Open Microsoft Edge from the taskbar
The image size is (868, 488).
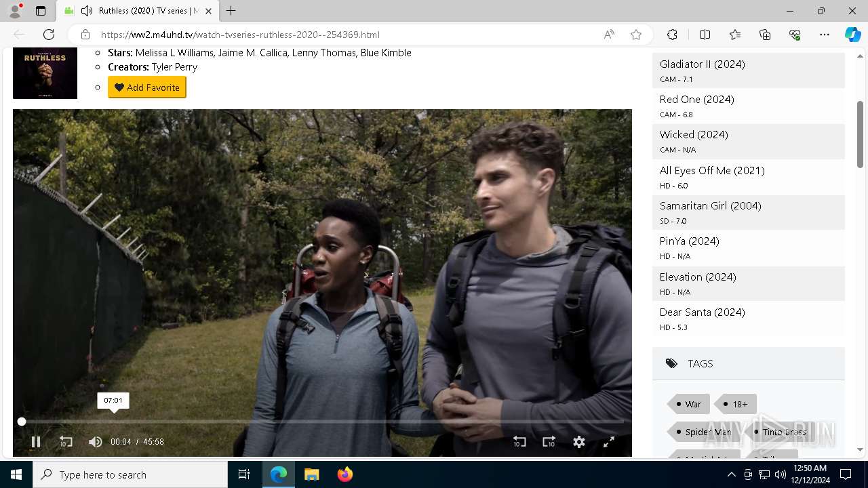tap(279, 474)
